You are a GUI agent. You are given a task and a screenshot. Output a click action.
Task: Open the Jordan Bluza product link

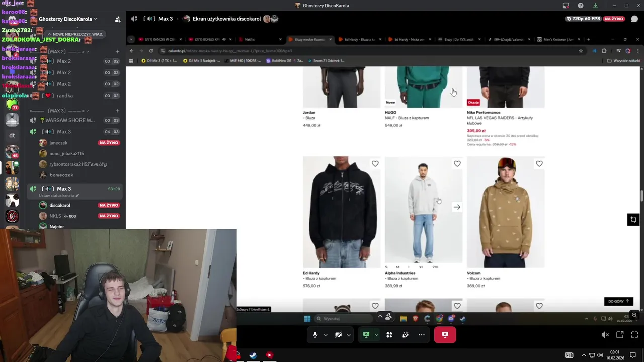[x=309, y=115]
